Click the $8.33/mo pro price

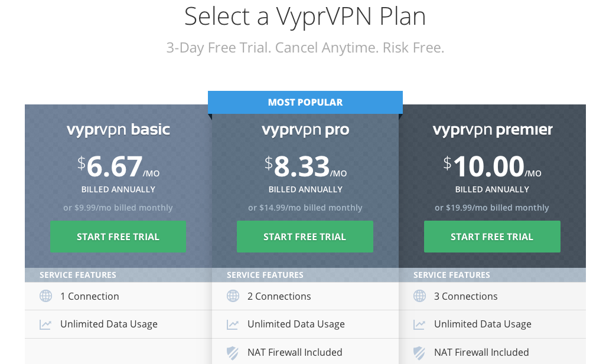click(x=305, y=166)
